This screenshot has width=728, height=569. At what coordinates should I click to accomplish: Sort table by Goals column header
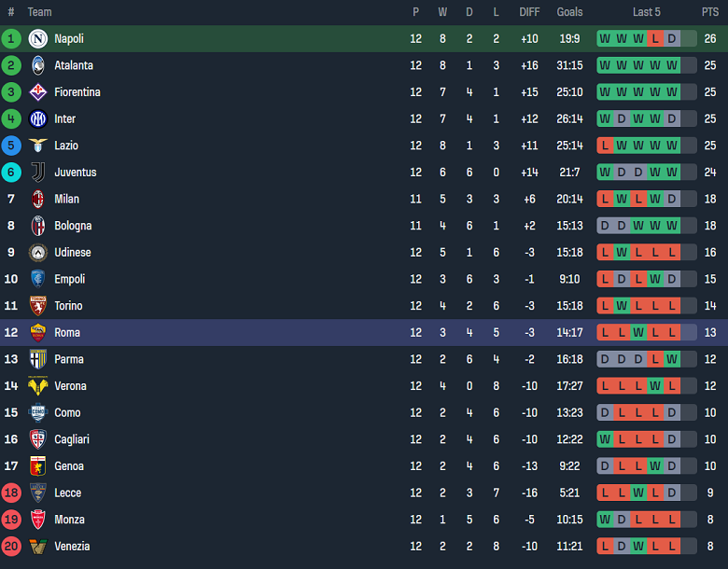tap(569, 12)
